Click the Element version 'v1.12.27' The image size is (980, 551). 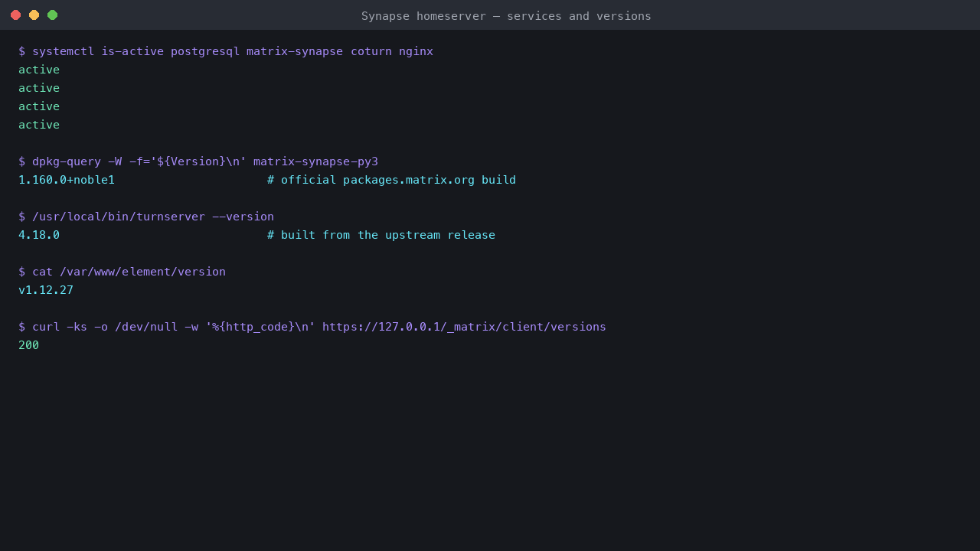(x=46, y=290)
